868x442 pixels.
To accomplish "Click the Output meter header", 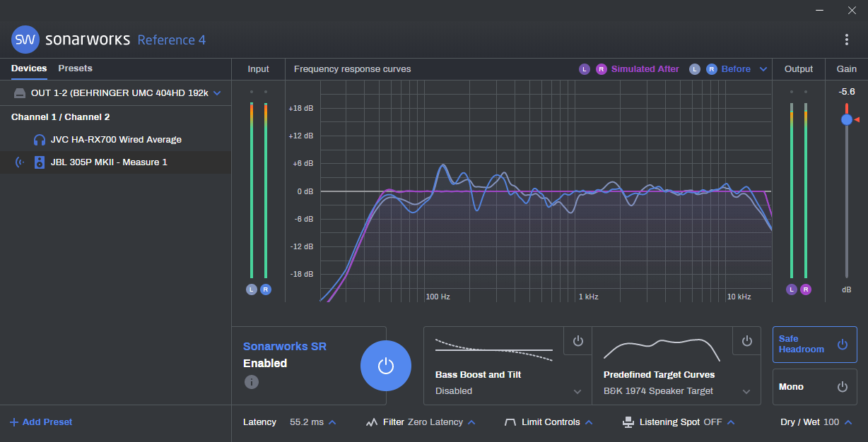I will (x=799, y=69).
